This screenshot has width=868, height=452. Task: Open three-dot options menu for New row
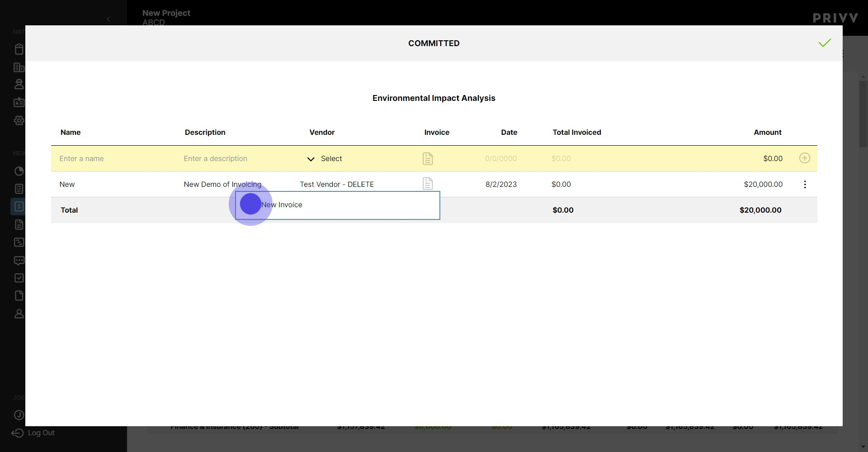tap(805, 184)
